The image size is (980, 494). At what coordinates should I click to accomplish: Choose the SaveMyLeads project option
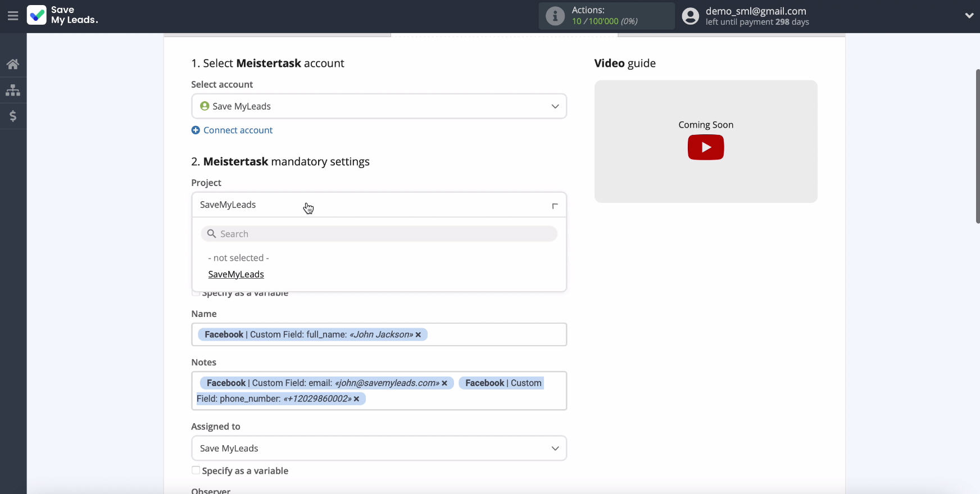click(236, 274)
